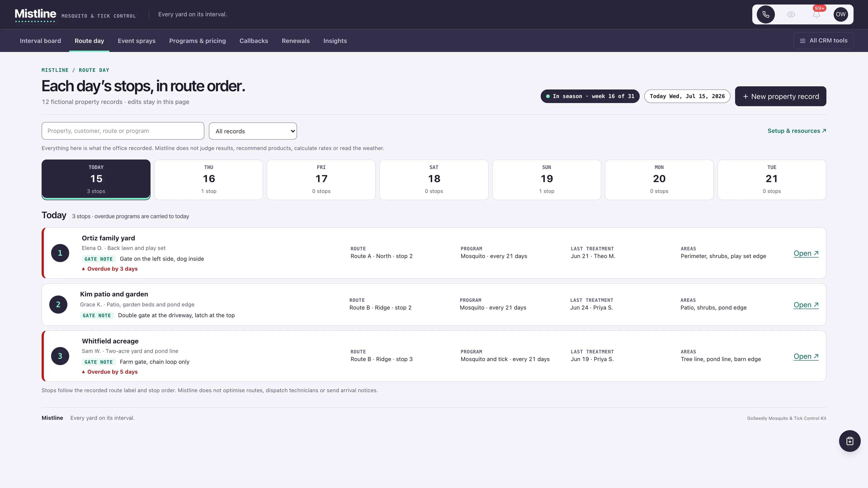Select the Thu 16 day card

(x=209, y=180)
